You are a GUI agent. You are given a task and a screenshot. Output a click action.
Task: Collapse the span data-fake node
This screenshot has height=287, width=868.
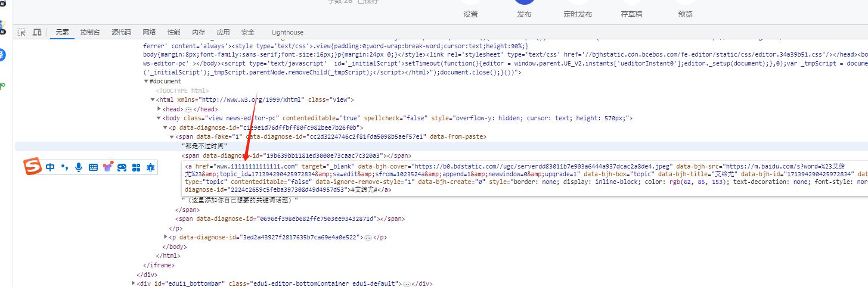pyautogui.click(x=172, y=136)
